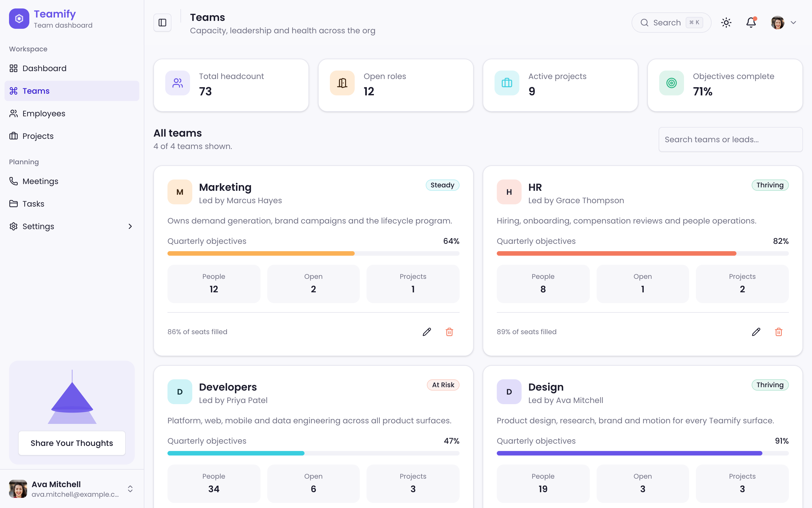Open notifications bell icon
The height and width of the screenshot is (508, 812).
751,23
